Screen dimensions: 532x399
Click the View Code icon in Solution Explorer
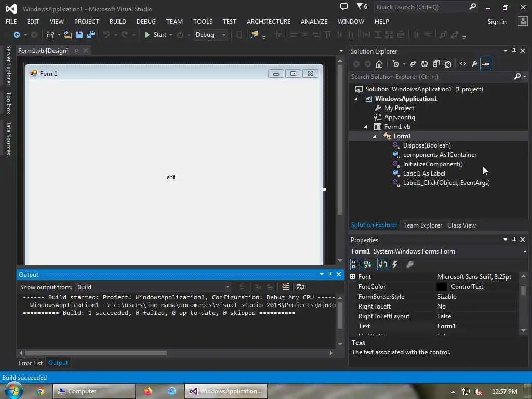463,64
